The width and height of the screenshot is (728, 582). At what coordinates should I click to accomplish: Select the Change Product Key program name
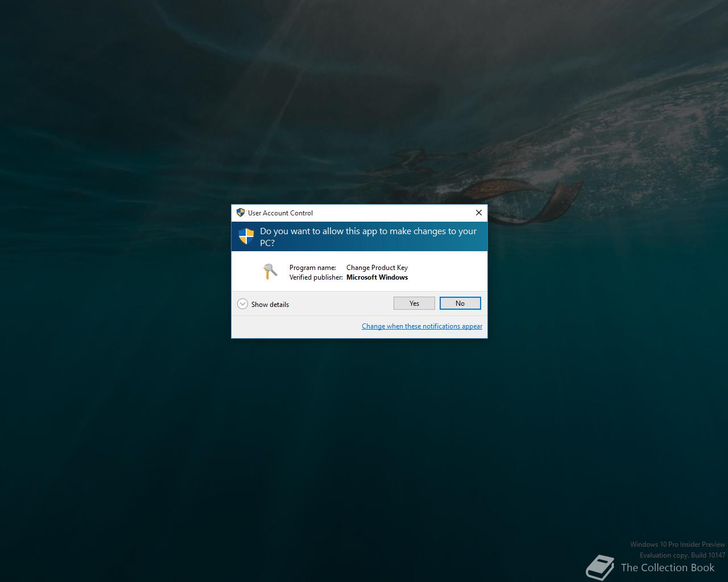pyautogui.click(x=377, y=268)
